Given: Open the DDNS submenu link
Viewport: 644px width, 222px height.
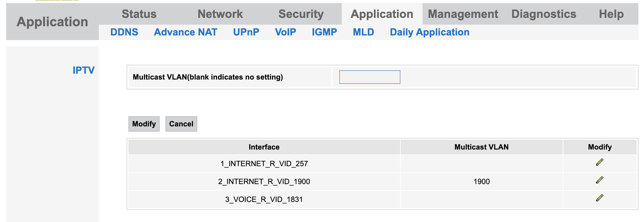Looking at the screenshot, I should click(x=124, y=32).
